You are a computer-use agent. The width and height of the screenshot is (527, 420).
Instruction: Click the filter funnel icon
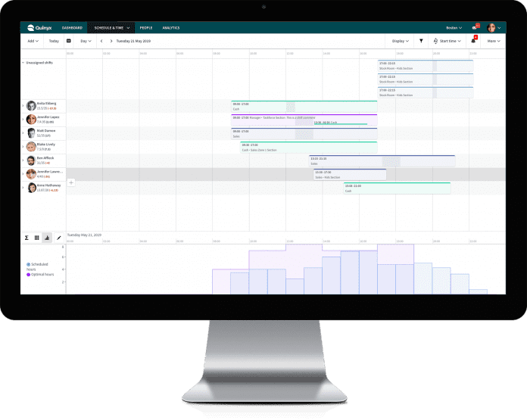[421, 41]
